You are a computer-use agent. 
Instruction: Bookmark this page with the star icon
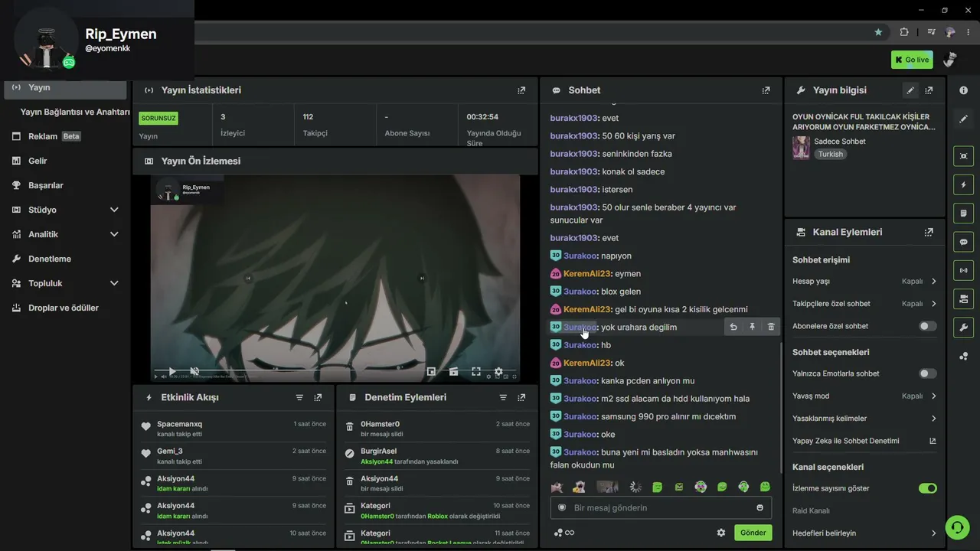pos(878,32)
